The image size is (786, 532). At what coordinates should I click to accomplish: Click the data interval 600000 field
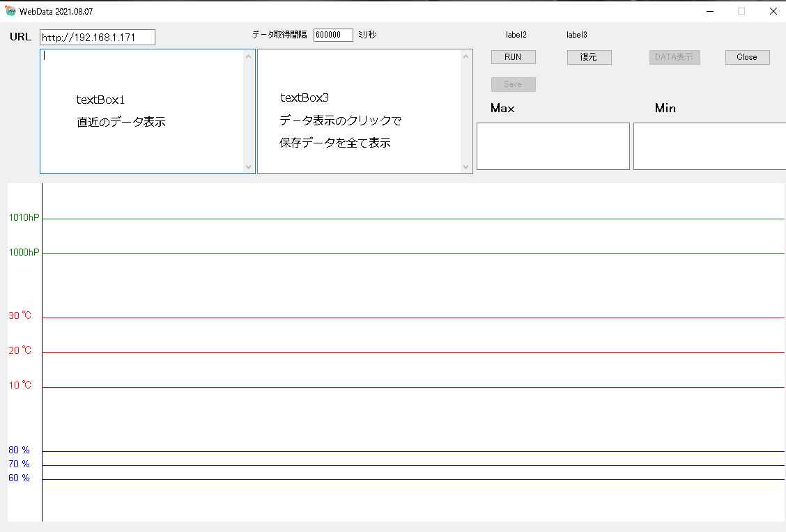click(333, 35)
